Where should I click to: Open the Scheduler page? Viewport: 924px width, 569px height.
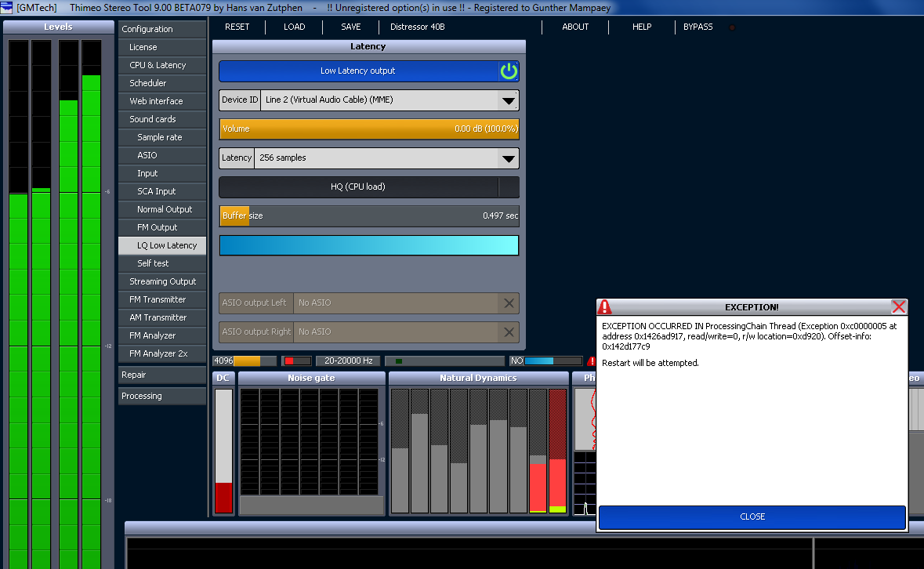[x=162, y=83]
